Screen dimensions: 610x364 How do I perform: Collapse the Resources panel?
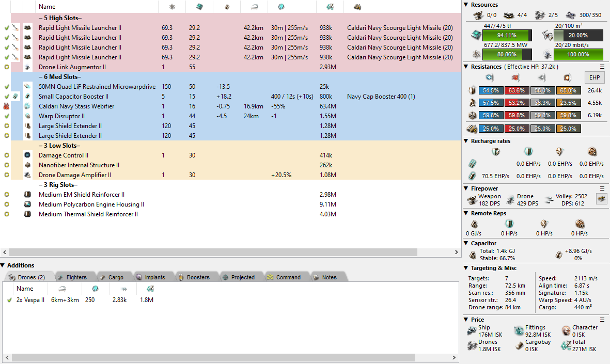point(466,5)
